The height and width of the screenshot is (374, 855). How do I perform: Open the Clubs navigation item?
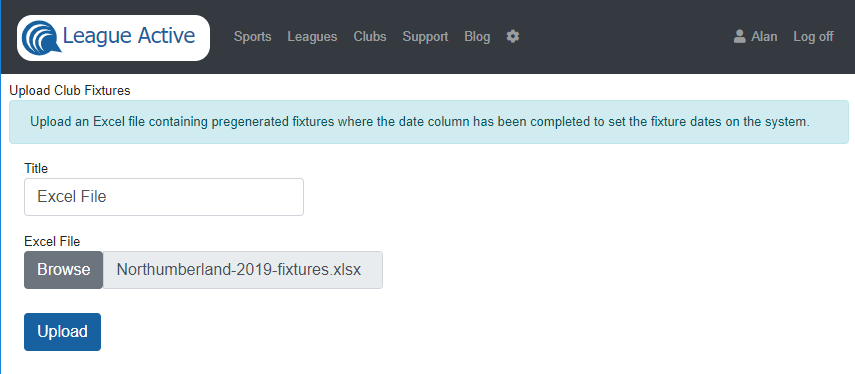[370, 37]
